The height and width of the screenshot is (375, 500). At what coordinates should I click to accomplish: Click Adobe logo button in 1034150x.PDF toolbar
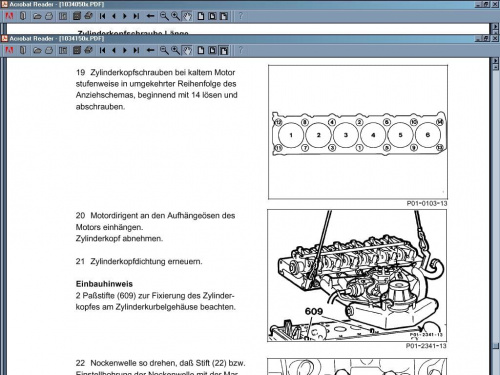pos(9,50)
